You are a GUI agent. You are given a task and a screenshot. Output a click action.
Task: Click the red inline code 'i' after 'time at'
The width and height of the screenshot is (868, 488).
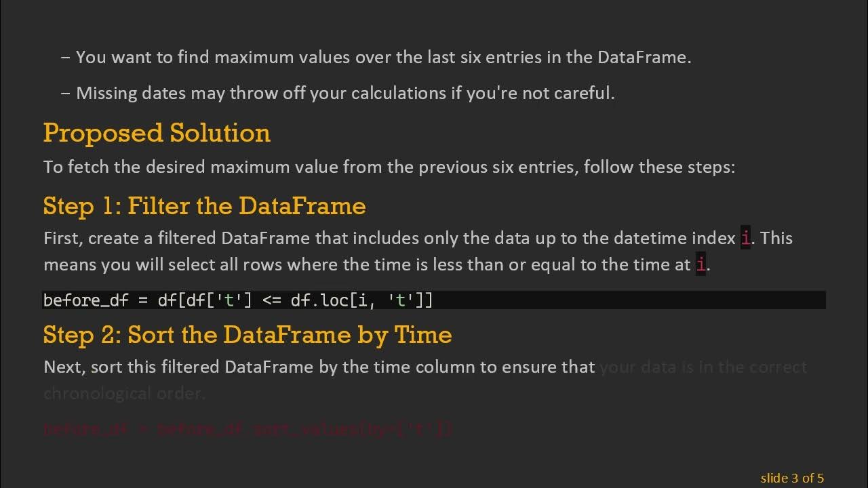701,264
